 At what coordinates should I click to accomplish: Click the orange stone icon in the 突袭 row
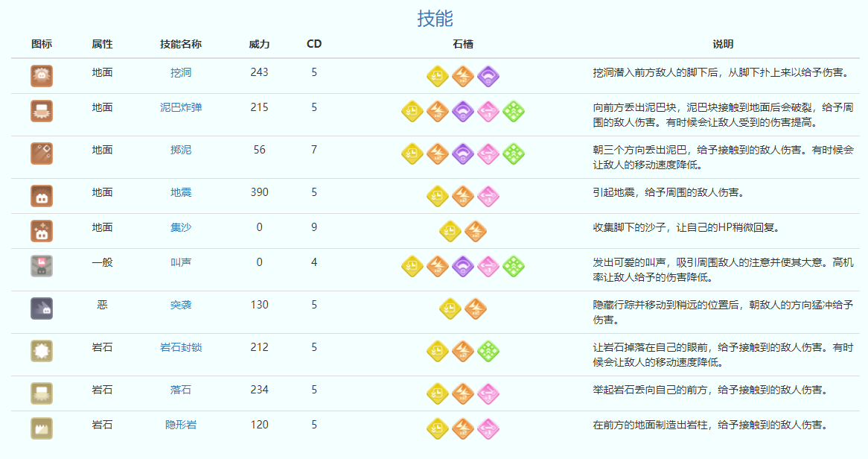click(x=476, y=308)
